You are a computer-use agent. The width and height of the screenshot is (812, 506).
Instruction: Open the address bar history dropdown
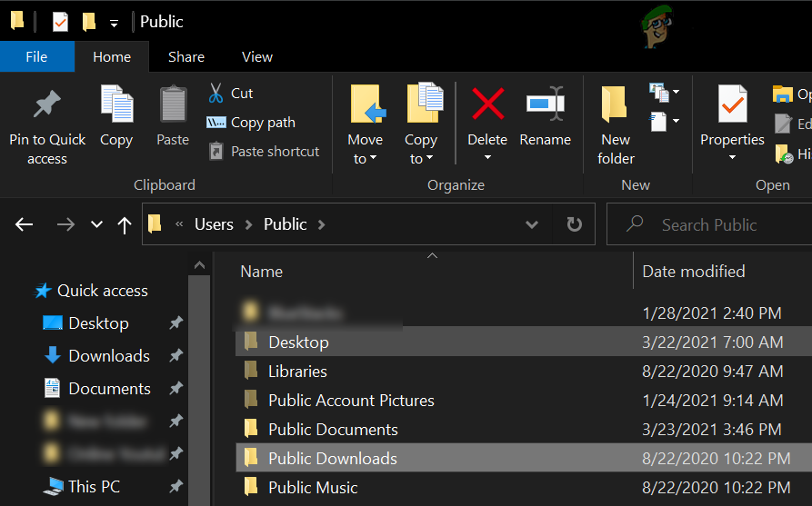(x=532, y=224)
